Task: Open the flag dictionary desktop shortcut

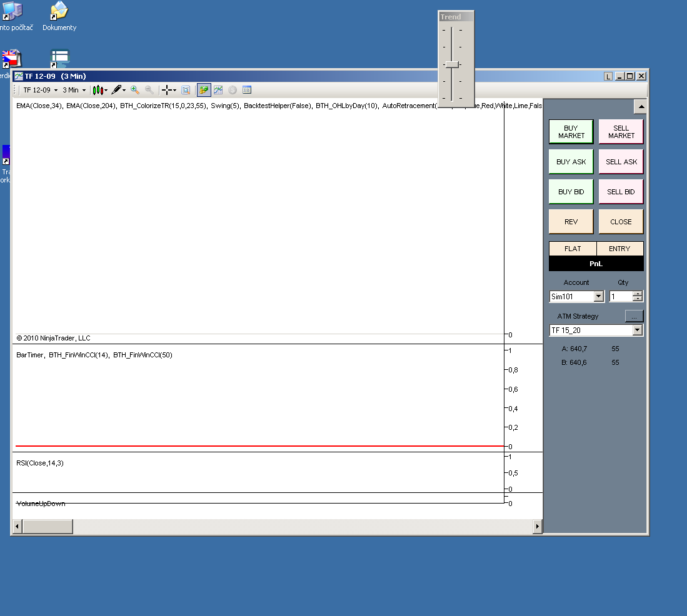Action: [x=12, y=58]
